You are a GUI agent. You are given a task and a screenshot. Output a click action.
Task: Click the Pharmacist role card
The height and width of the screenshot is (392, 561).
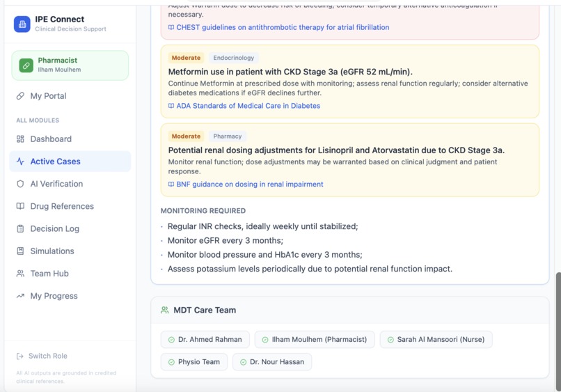pyautogui.click(x=70, y=65)
